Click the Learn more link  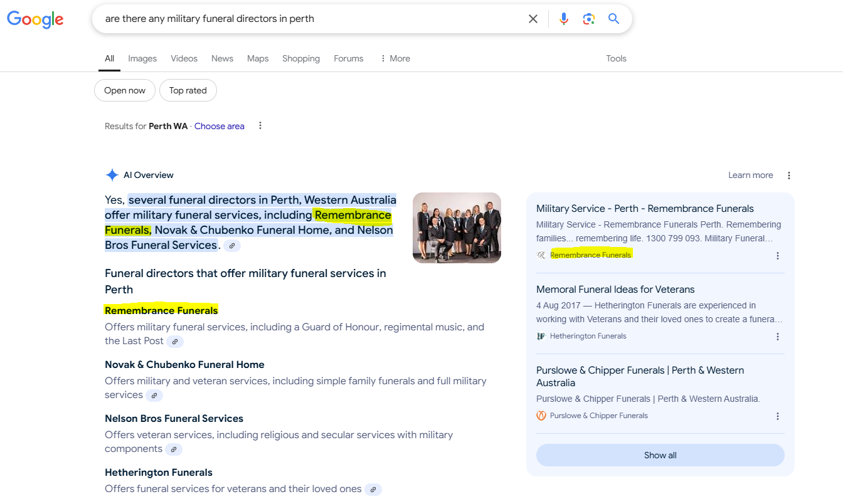point(751,176)
